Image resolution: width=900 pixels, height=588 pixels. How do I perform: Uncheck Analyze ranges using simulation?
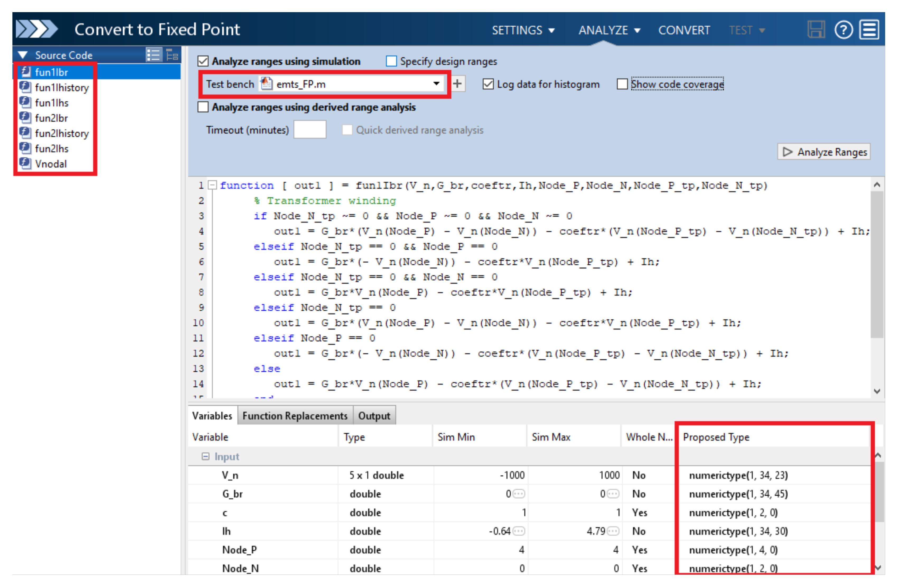click(x=204, y=61)
